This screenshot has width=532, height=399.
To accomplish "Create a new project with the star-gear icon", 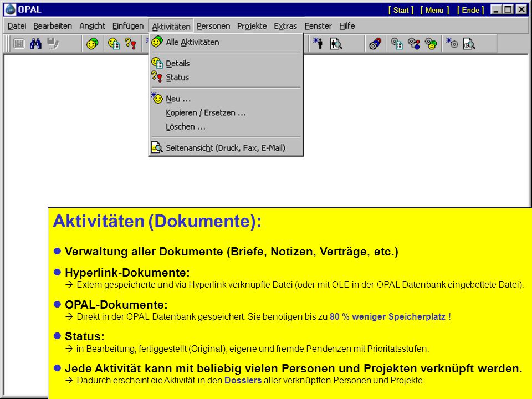I will tap(452, 43).
